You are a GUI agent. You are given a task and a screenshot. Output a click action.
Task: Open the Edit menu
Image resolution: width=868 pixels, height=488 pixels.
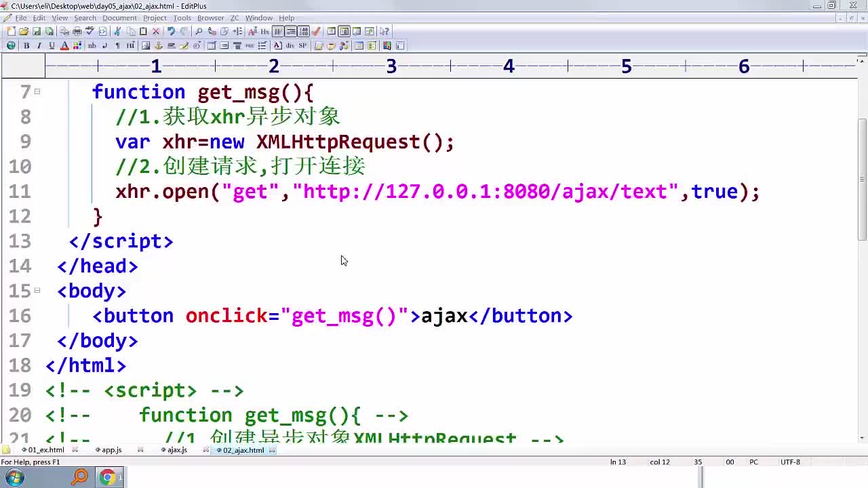pos(39,18)
